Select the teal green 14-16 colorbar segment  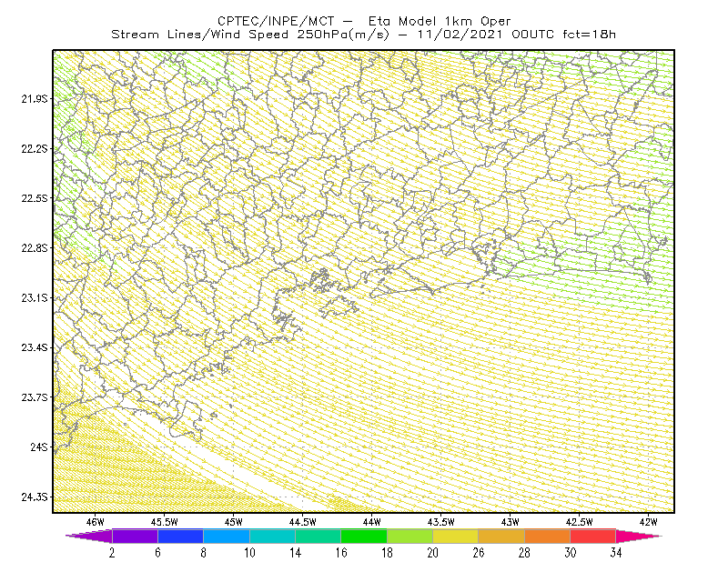pos(318,536)
